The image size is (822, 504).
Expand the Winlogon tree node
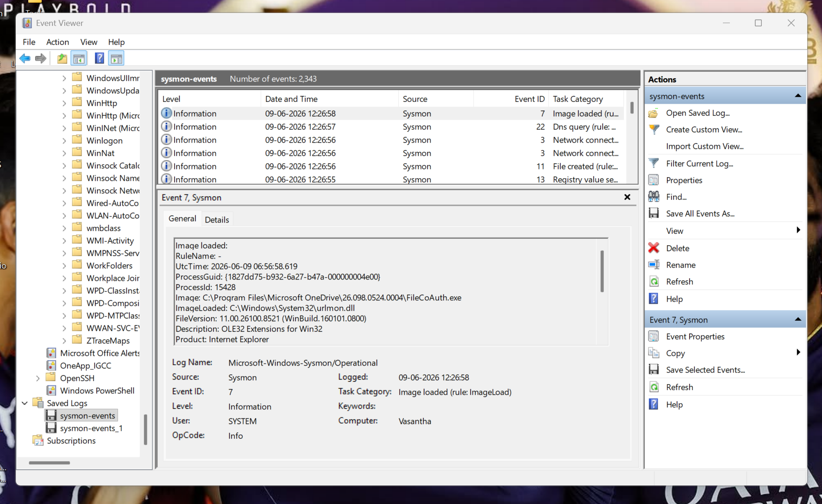pos(64,141)
